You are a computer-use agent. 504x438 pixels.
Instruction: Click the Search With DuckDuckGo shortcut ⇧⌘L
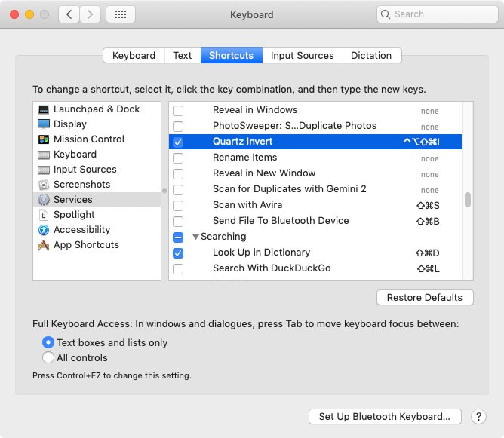(x=428, y=269)
